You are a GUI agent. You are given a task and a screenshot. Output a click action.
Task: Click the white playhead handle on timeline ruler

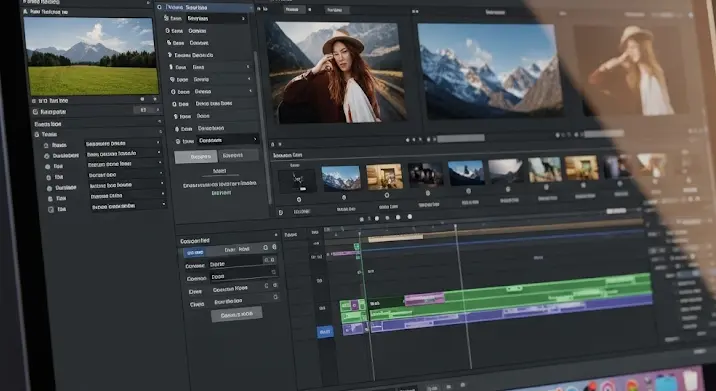coord(455,227)
